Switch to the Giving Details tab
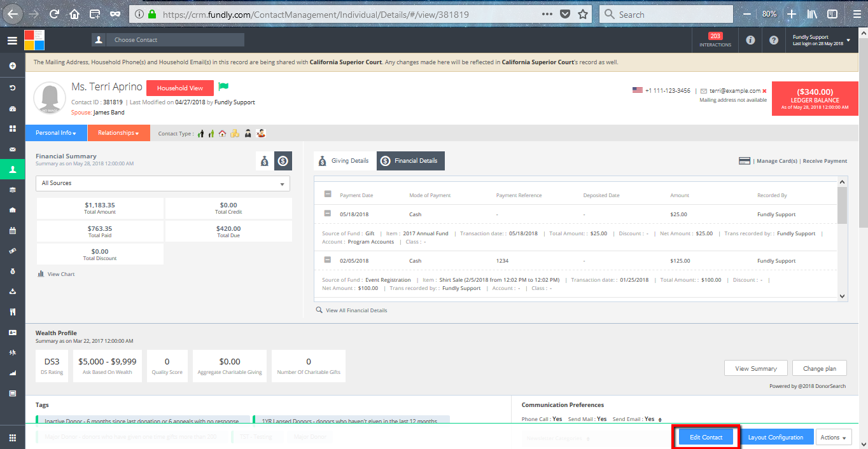 (344, 161)
